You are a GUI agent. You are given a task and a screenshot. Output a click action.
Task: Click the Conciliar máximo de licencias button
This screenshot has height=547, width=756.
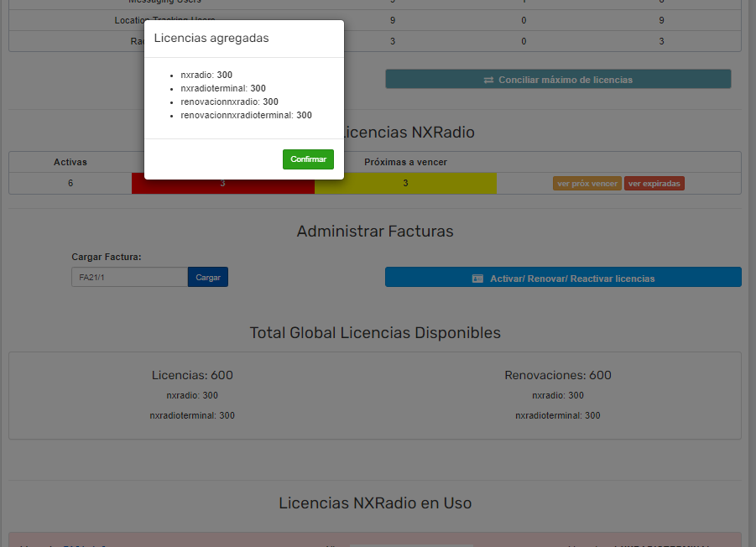[x=558, y=79]
